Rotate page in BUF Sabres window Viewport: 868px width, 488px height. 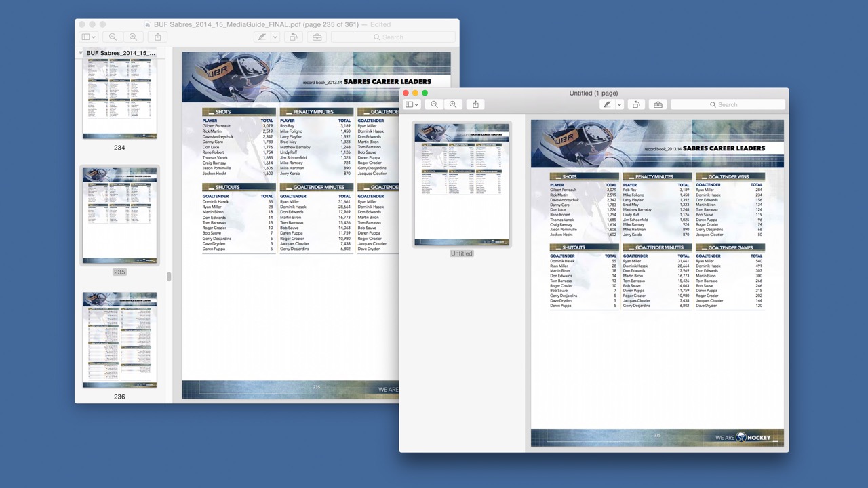coord(293,37)
